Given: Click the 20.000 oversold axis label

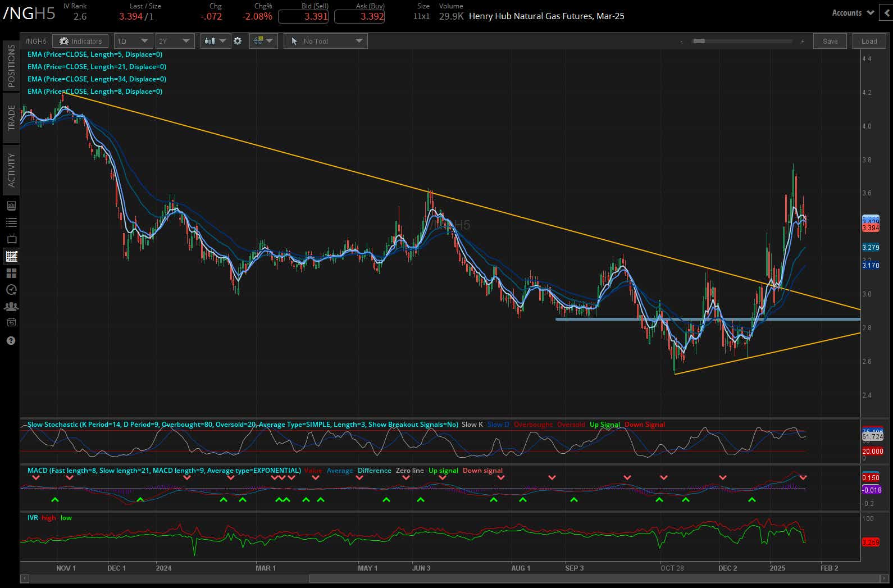Looking at the screenshot, I should coord(872,452).
